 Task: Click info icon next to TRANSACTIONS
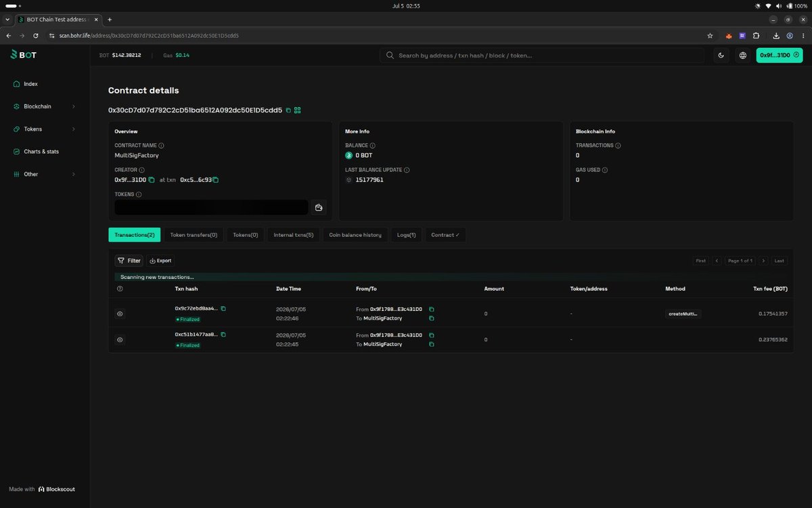(618, 146)
